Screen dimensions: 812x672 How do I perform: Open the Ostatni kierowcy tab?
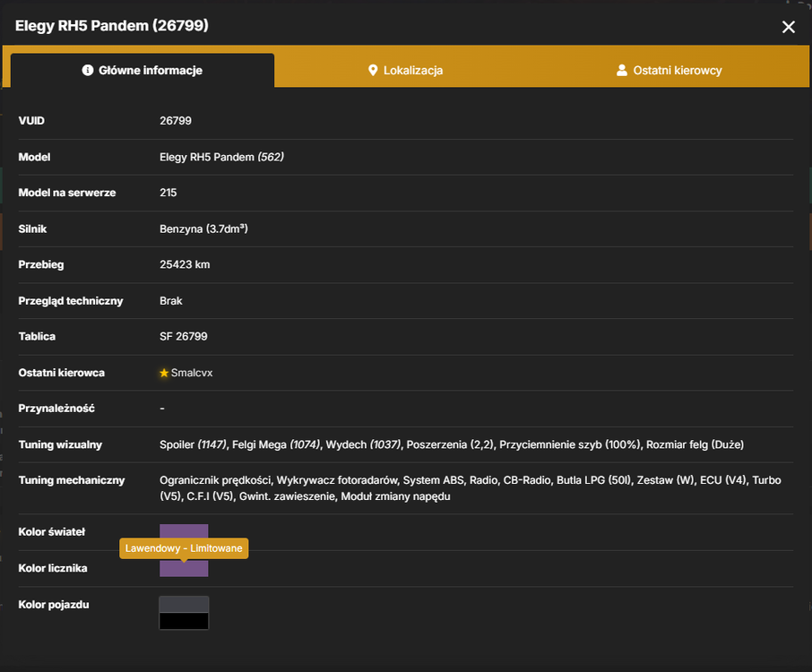(669, 71)
